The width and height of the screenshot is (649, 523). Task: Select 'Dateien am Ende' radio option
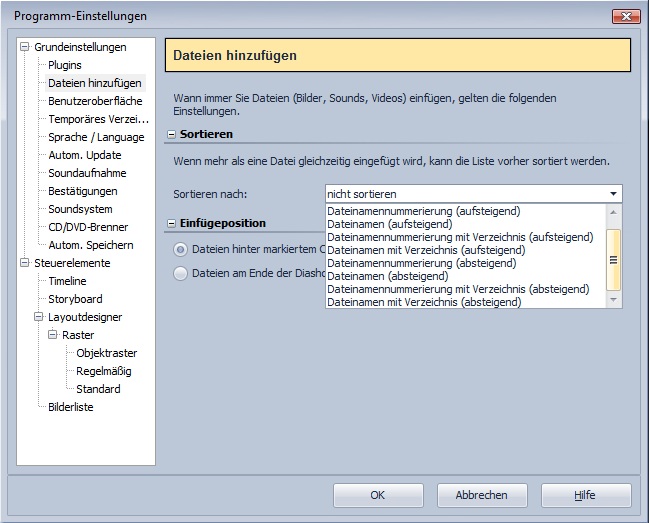(x=180, y=273)
